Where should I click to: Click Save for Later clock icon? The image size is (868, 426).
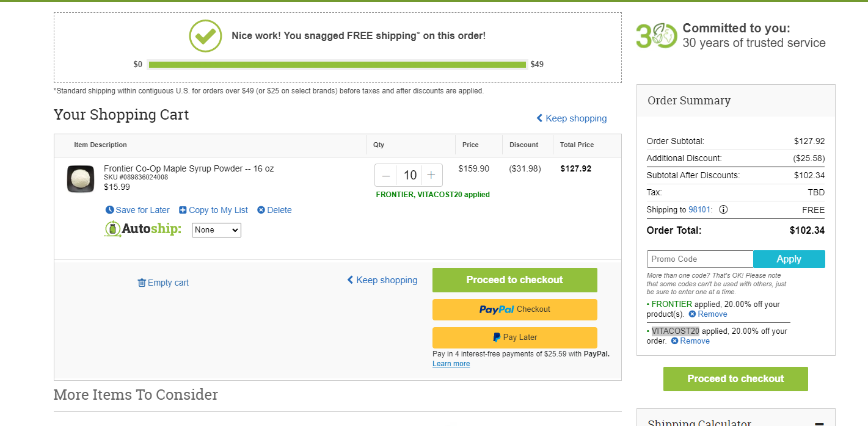[110, 210]
